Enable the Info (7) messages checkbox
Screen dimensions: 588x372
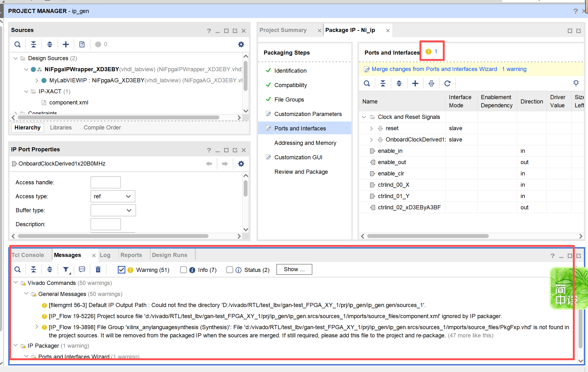[183, 270]
